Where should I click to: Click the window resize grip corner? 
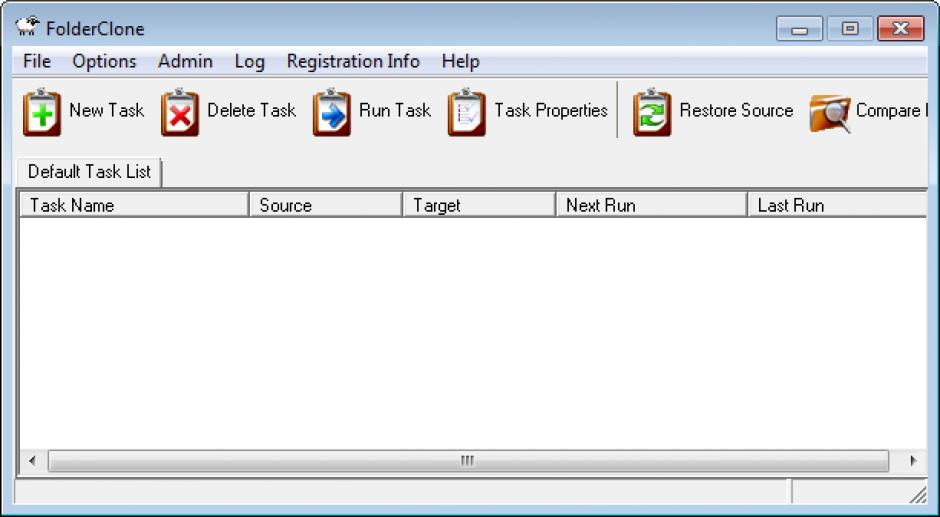(x=918, y=494)
